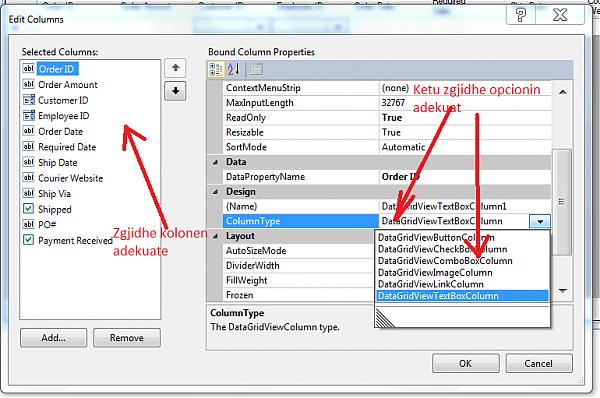The width and height of the screenshot is (600, 398).
Task: Select the FillWeight property row
Action: click(x=298, y=281)
